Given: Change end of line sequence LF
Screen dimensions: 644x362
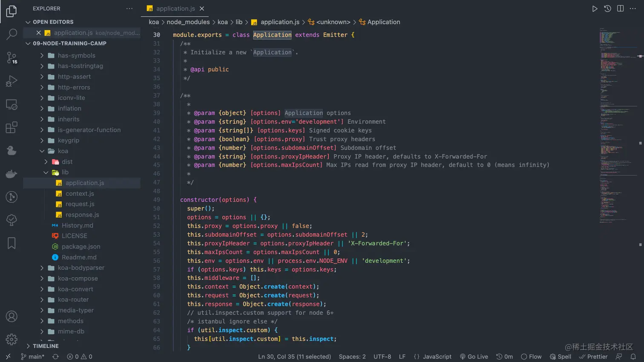Looking at the screenshot, I should (x=402, y=357).
